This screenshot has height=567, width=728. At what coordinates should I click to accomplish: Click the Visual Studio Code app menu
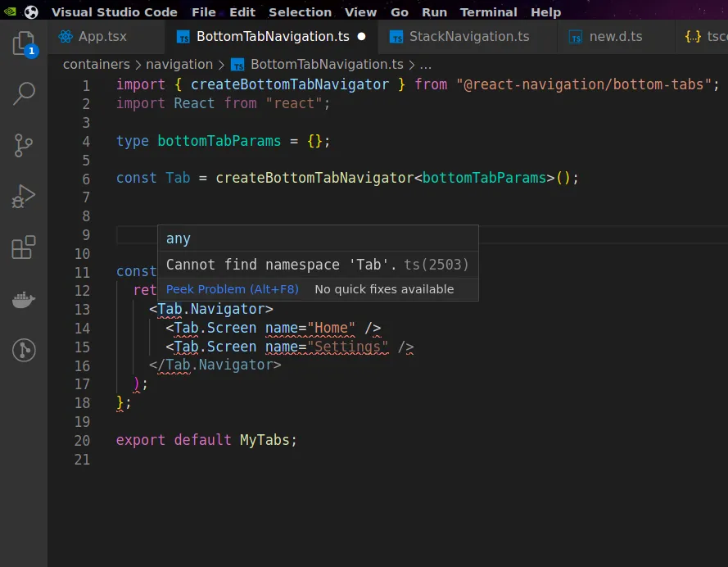click(114, 12)
